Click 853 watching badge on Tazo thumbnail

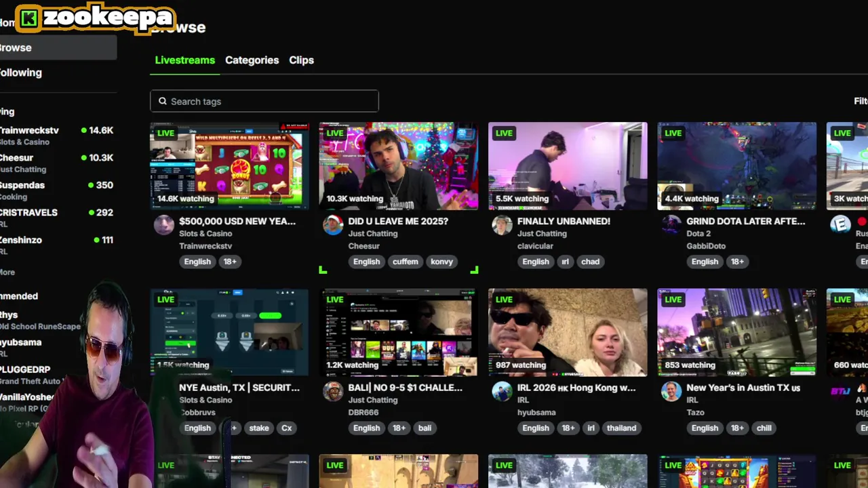pos(690,365)
